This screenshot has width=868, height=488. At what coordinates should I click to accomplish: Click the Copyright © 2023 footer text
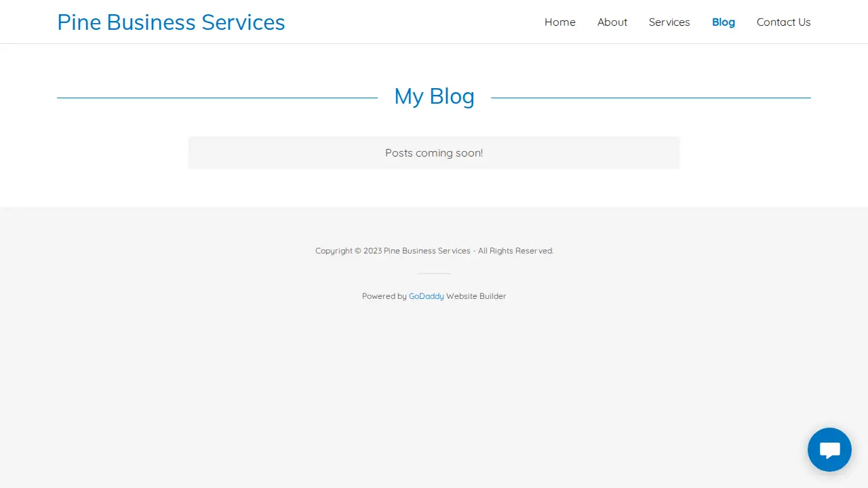click(434, 251)
